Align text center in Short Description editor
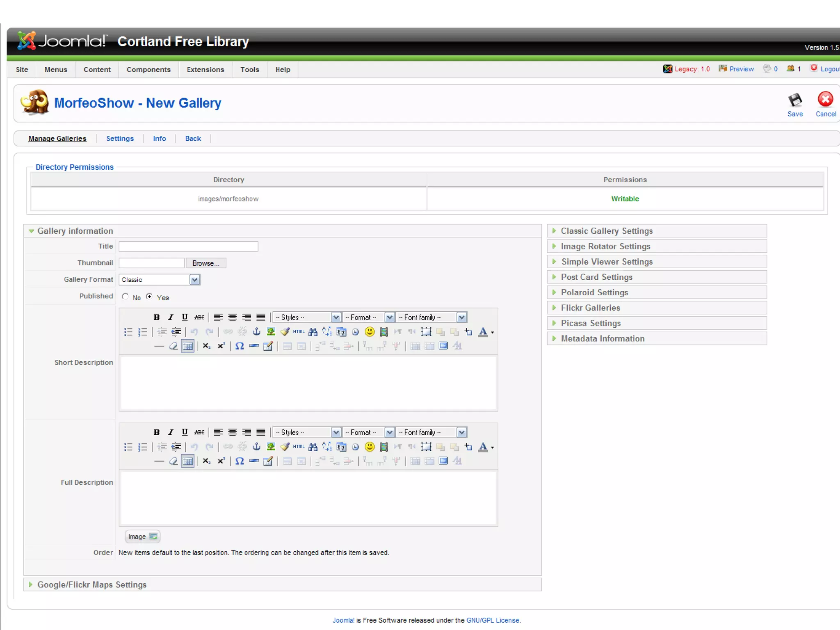Viewport: 840px width, 630px height. click(x=232, y=317)
